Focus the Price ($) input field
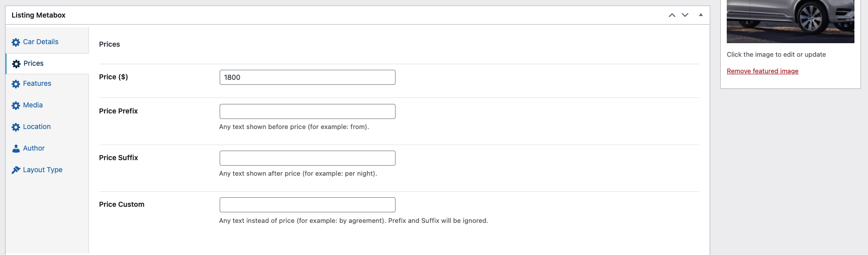Image resolution: width=868 pixels, height=255 pixels. (x=307, y=77)
